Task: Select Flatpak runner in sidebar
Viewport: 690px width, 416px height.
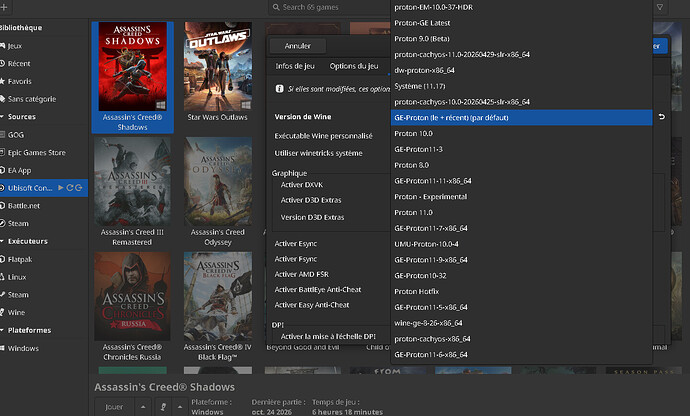Action: click(20, 259)
